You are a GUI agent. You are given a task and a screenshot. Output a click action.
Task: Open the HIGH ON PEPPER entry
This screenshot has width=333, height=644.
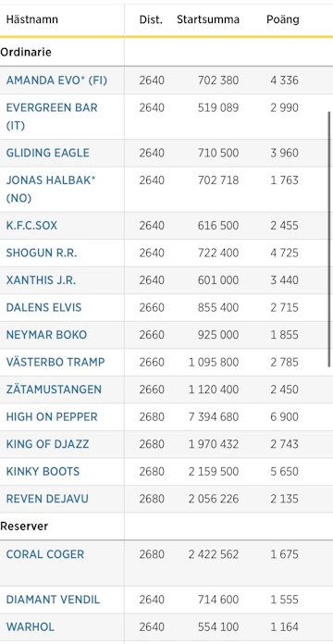(52, 417)
